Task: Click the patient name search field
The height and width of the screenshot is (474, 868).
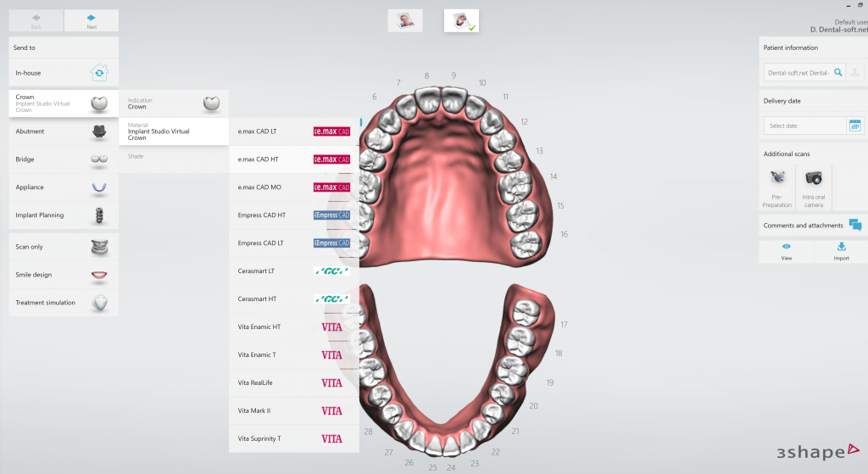Action: tap(798, 73)
